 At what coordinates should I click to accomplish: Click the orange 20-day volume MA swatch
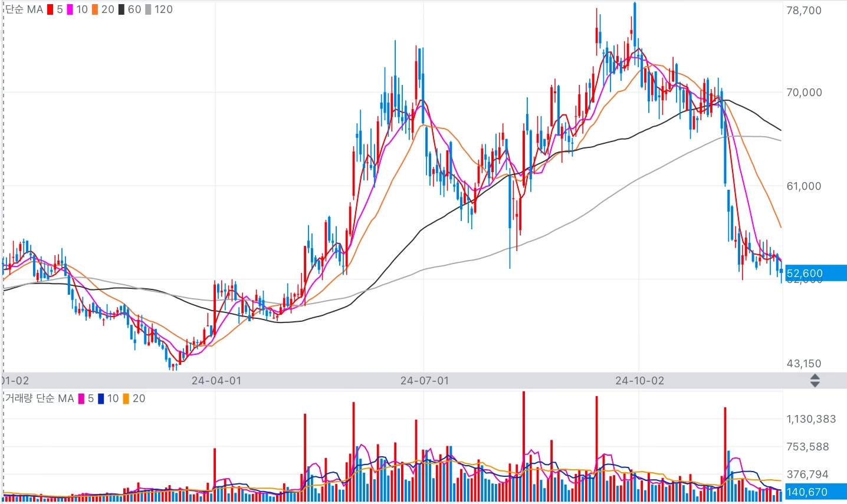pyautogui.click(x=126, y=398)
